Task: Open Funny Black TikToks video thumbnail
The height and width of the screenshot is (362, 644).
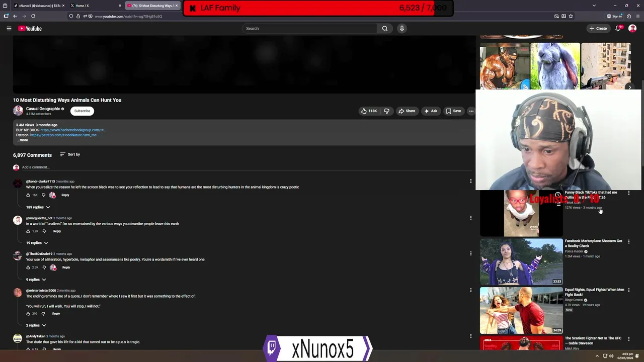Action: tap(521, 213)
